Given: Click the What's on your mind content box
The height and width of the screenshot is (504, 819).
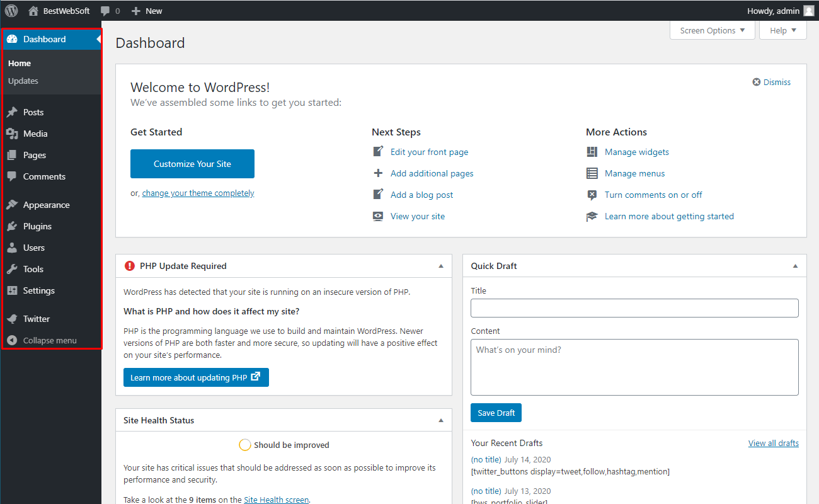Looking at the screenshot, I should (x=634, y=367).
